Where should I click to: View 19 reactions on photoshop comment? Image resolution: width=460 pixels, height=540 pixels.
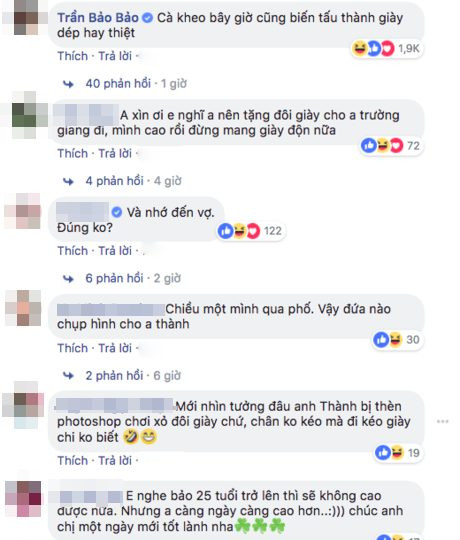[x=398, y=453]
